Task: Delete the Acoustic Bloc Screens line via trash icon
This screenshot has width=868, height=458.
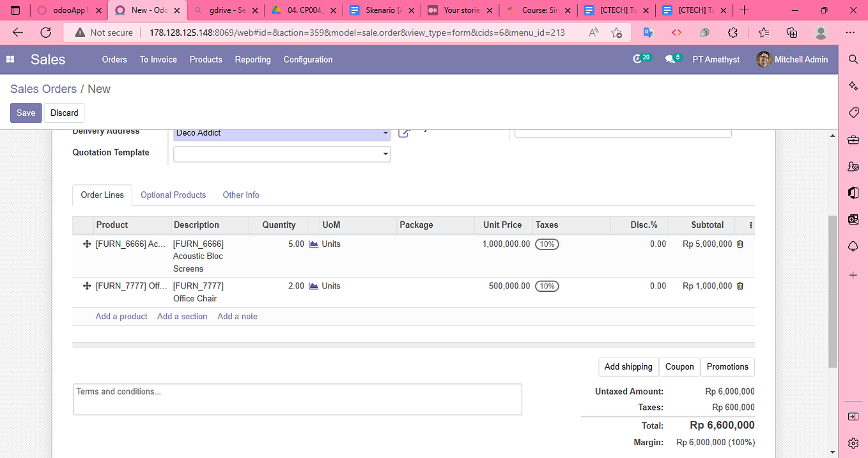Action: [x=740, y=244]
